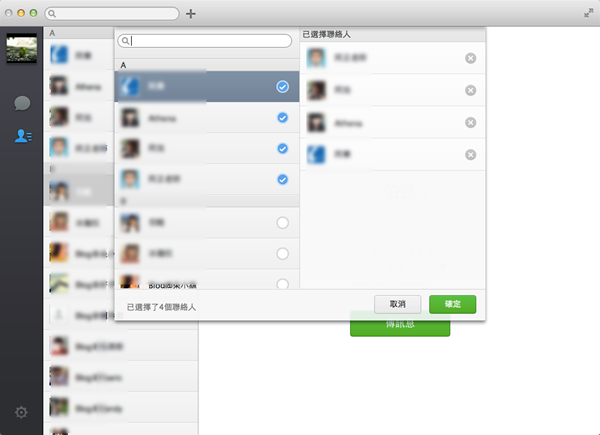This screenshot has height=435, width=600.
Task: Select the first unchecked contact radio circle
Action: [x=282, y=223]
